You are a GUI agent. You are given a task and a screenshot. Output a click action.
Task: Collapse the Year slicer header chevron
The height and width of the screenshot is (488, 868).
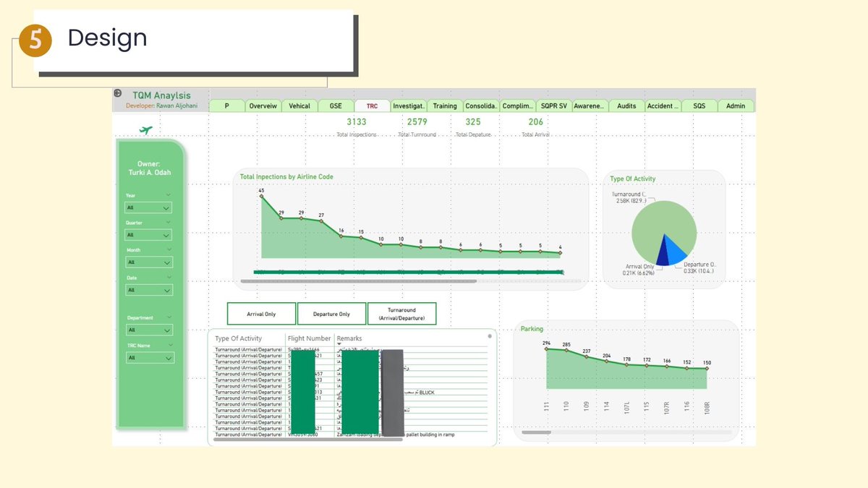pyautogui.click(x=169, y=194)
